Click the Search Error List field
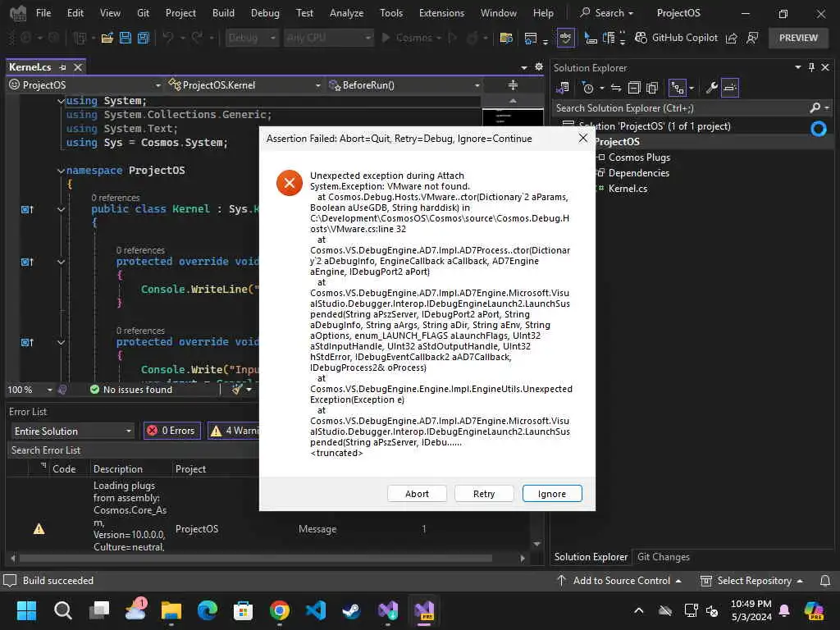 pos(134,450)
